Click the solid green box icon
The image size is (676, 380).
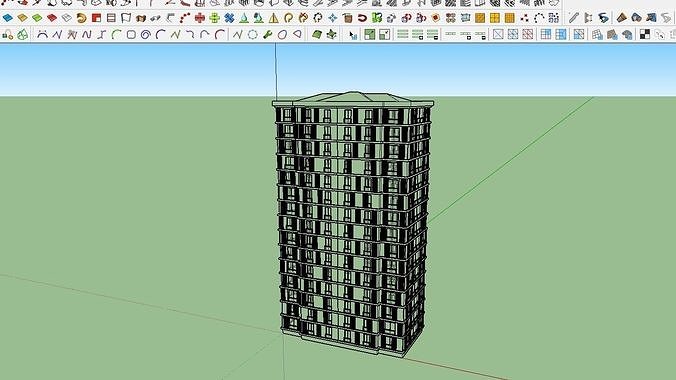[317, 35]
